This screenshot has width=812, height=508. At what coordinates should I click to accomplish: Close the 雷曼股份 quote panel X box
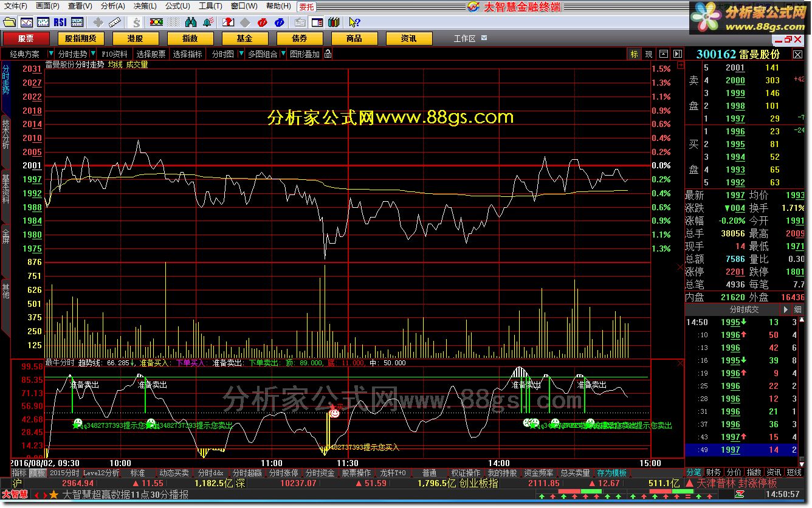click(797, 54)
